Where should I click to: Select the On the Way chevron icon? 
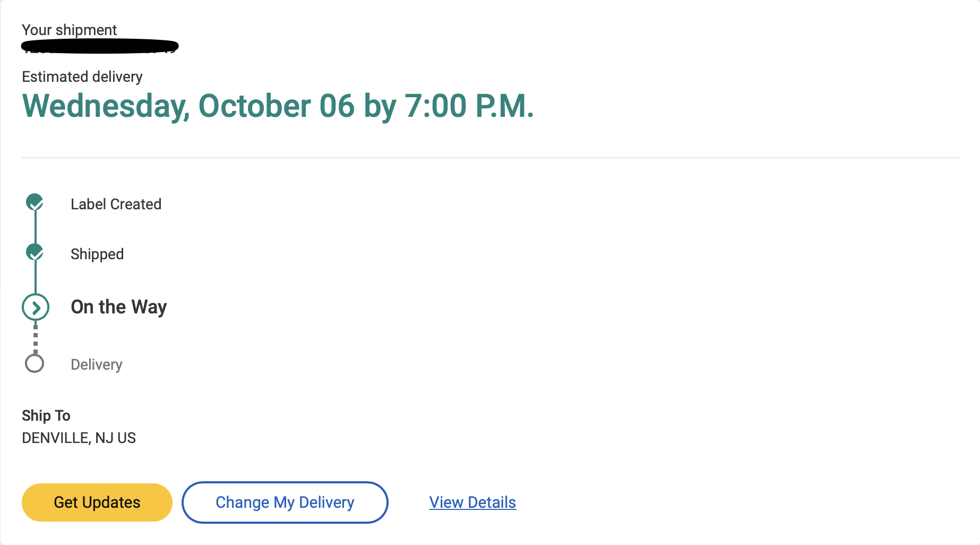click(x=36, y=307)
